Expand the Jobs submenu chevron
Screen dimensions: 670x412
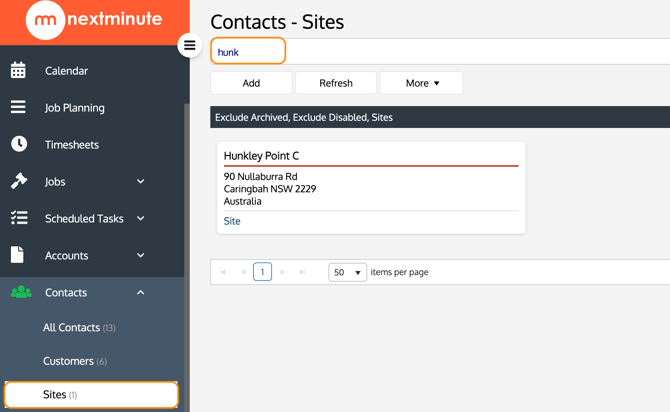(141, 182)
